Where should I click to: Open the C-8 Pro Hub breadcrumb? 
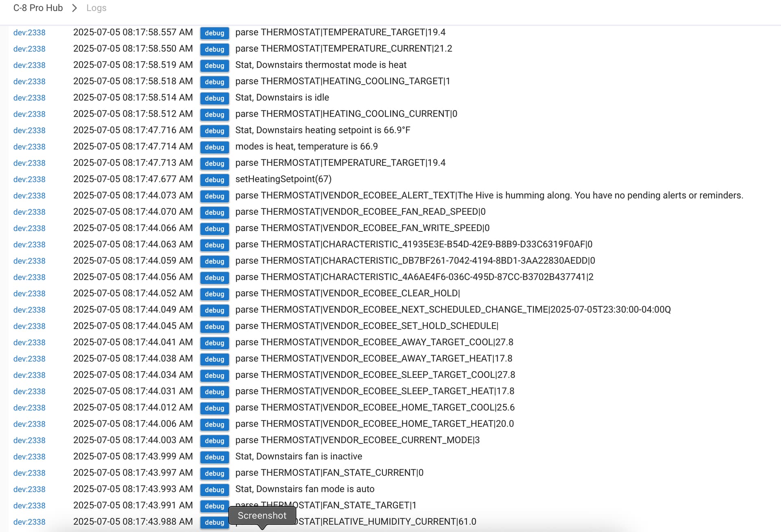click(38, 8)
